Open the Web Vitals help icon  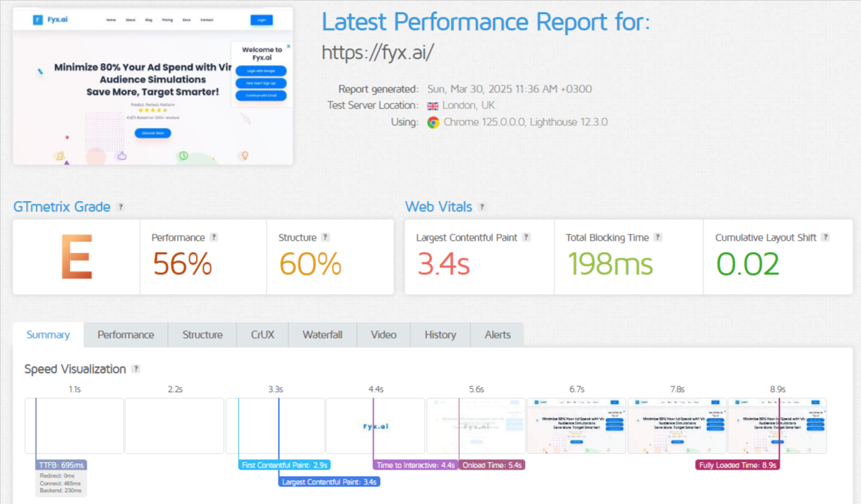click(482, 206)
